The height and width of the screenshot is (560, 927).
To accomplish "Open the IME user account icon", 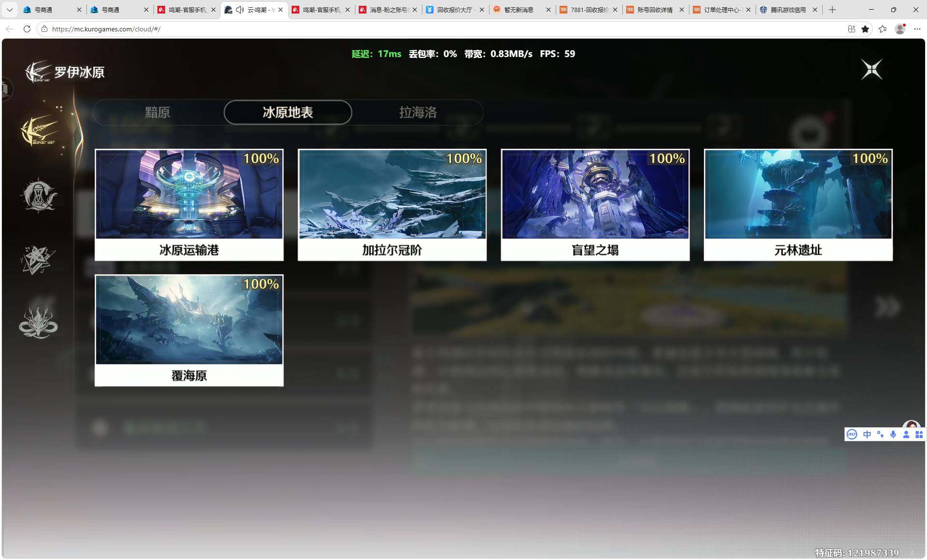I will [x=906, y=434].
